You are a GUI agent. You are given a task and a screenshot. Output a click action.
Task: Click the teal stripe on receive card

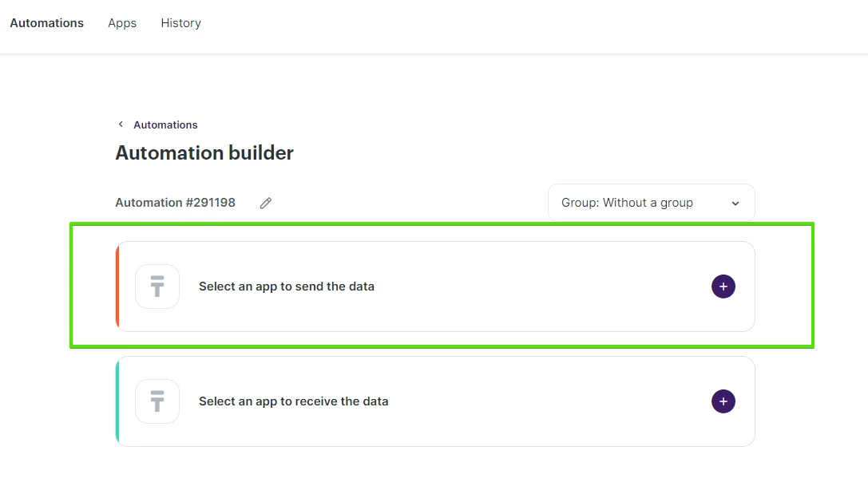[117, 401]
